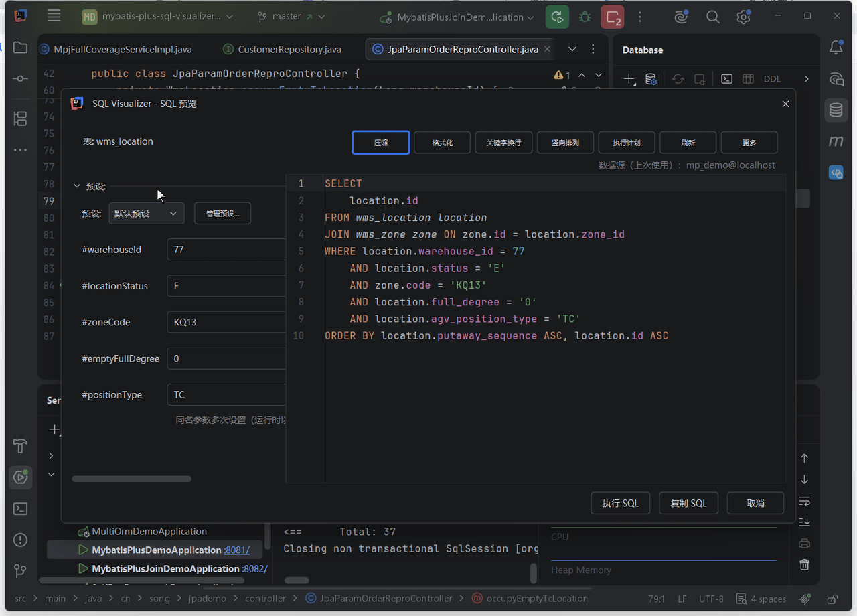Open the Services tool window icon

(x=20, y=477)
